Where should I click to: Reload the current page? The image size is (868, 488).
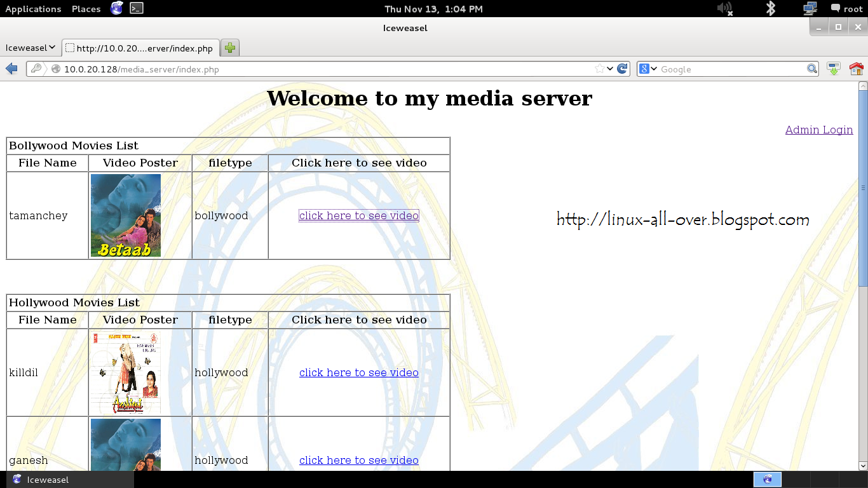pyautogui.click(x=623, y=69)
